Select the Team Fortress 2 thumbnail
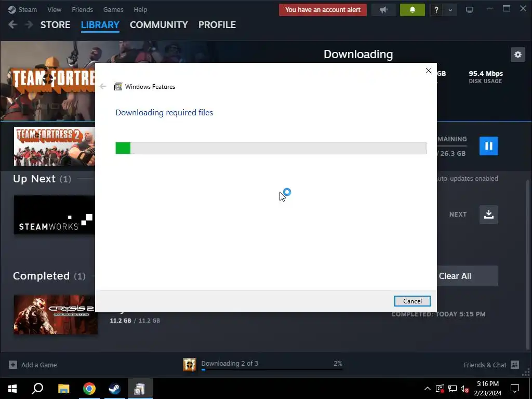Screen dimensions: 532x399 (54, 146)
